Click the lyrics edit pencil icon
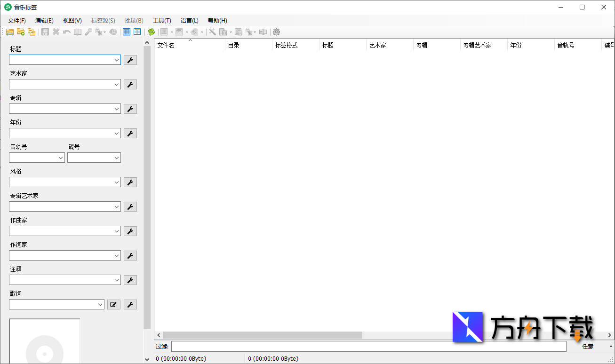 [113, 305]
